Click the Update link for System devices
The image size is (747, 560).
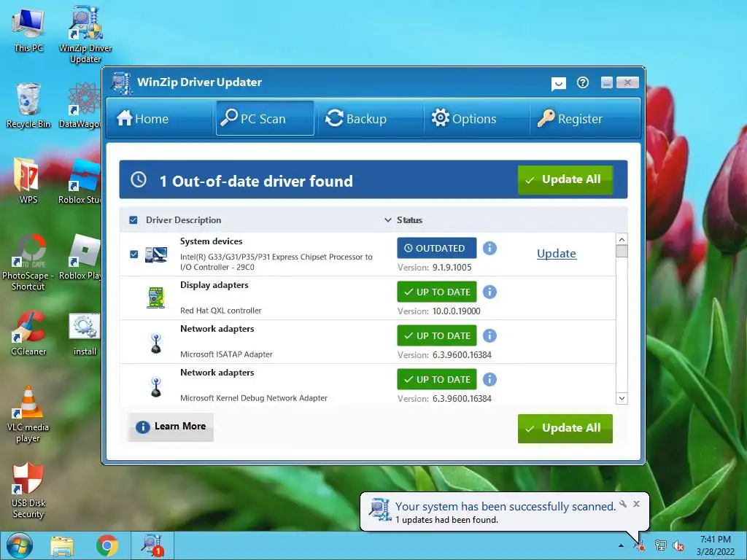click(x=557, y=254)
